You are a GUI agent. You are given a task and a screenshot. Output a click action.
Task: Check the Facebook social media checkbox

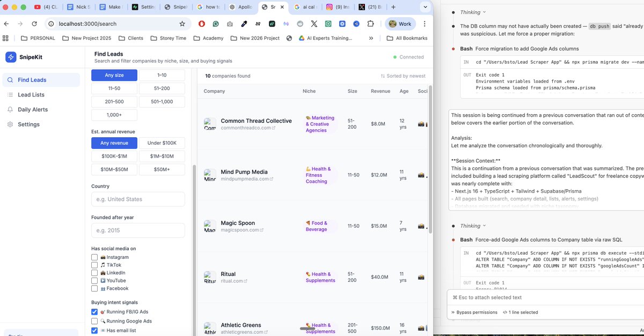coord(94,288)
